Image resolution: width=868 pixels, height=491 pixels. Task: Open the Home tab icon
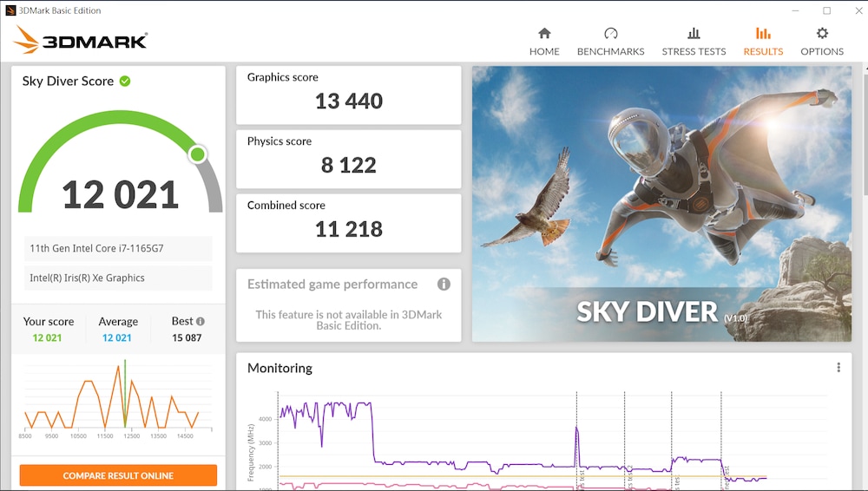coord(544,33)
